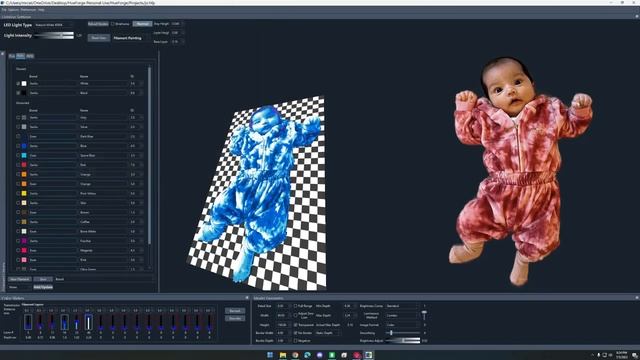This screenshot has height=360, width=640.
Task: Click the Normal view button
Action: pos(142,24)
